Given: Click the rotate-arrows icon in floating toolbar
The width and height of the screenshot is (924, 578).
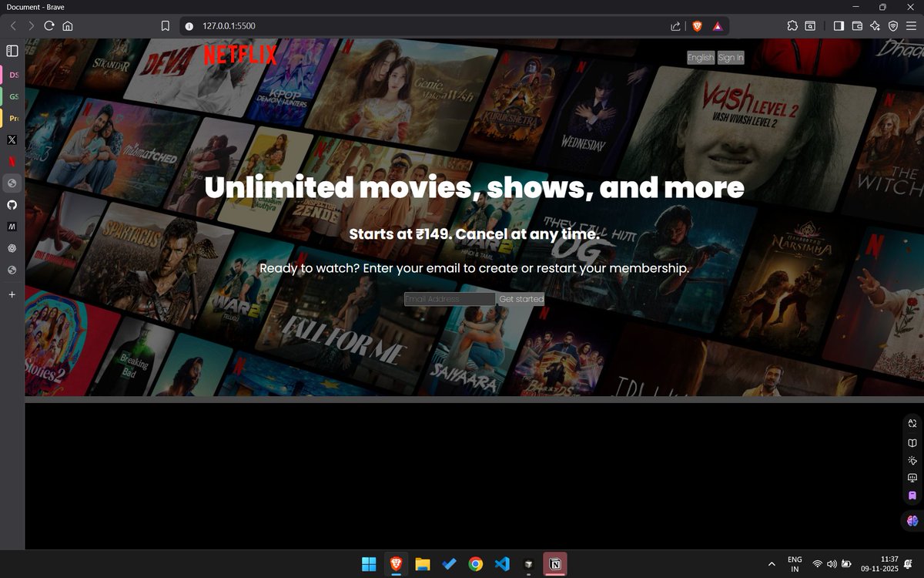Looking at the screenshot, I should click(912, 423).
